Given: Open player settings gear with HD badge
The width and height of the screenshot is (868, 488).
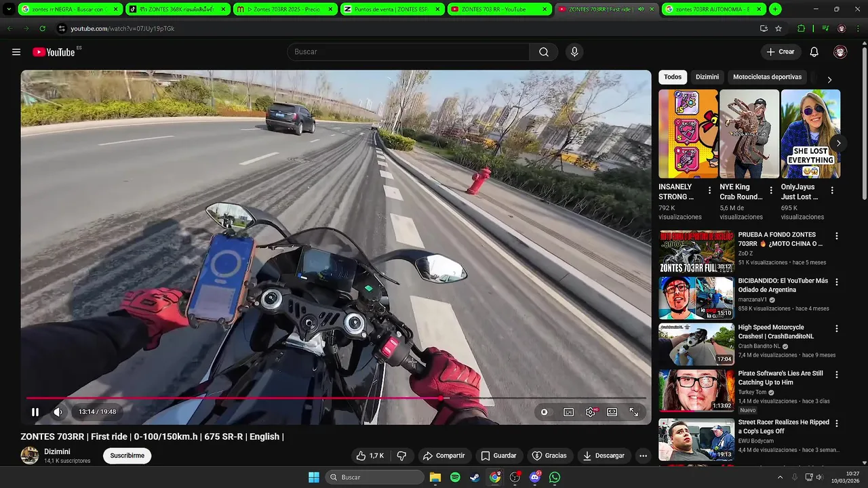Looking at the screenshot, I should tap(591, 412).
